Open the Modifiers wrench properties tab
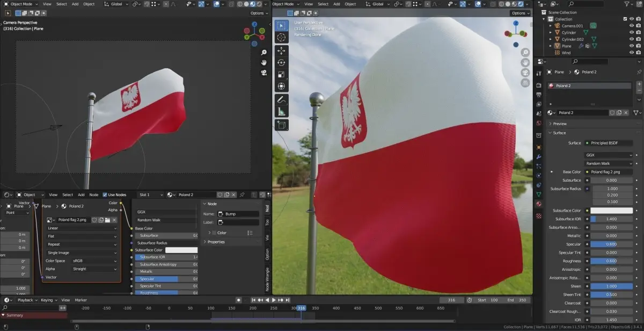 tap(539, 157)
